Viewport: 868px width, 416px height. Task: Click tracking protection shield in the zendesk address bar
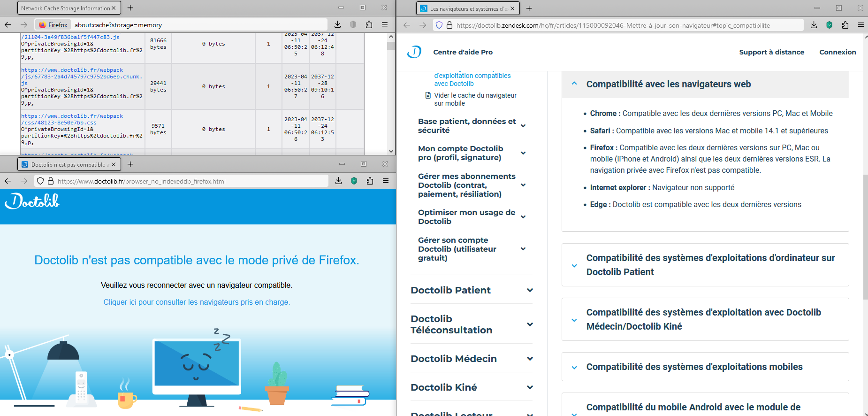[x=439, y=25]
